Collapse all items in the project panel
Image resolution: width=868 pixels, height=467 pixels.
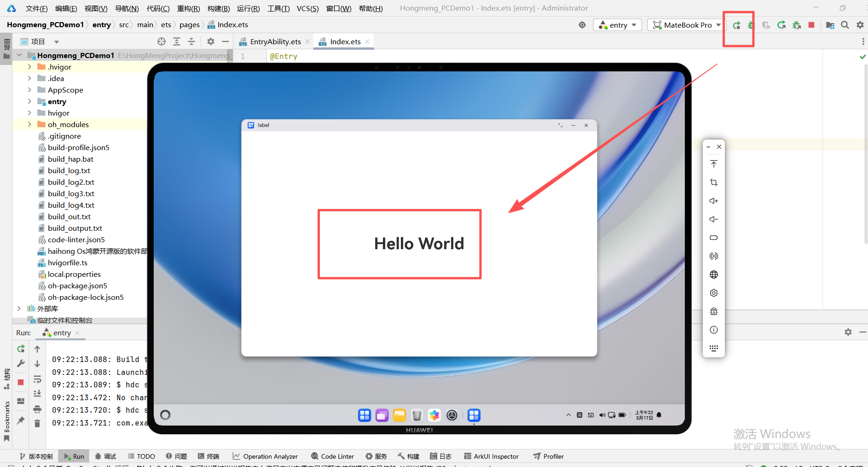[x=191, y=41]
